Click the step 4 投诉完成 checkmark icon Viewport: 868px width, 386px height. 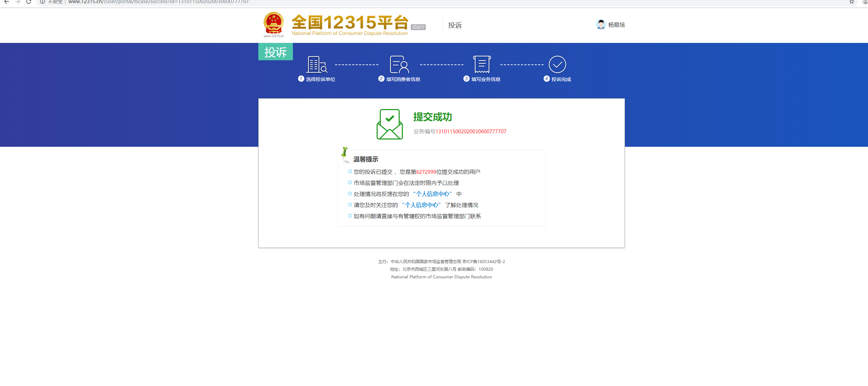(x=557, y=64)
